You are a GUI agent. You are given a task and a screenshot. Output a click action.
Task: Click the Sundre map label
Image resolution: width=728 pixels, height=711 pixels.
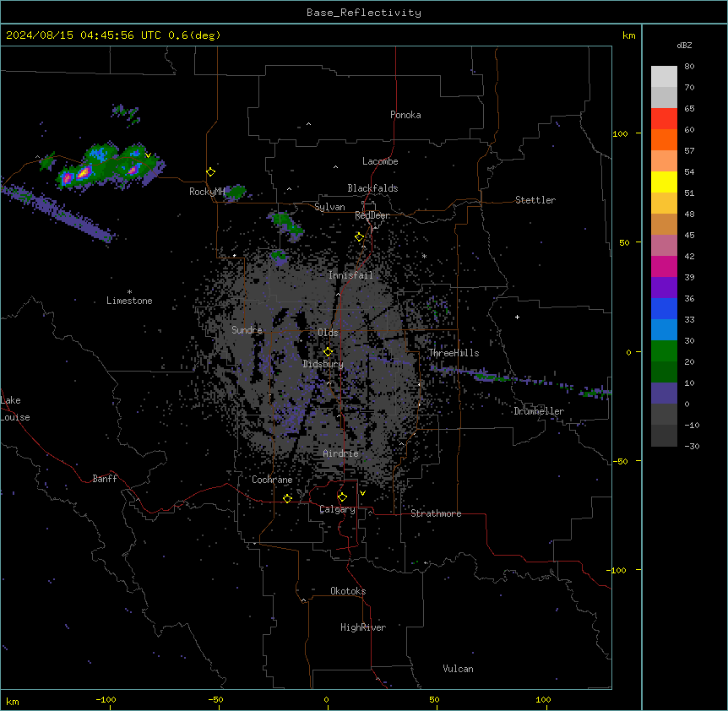[x=247, y=330]
